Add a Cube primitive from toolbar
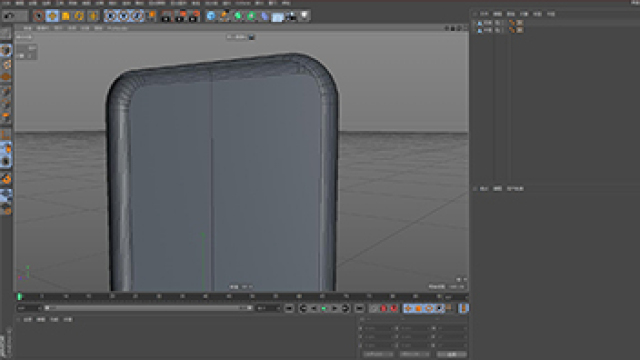This screenshot has width=640, height=360. pos(211,16)
